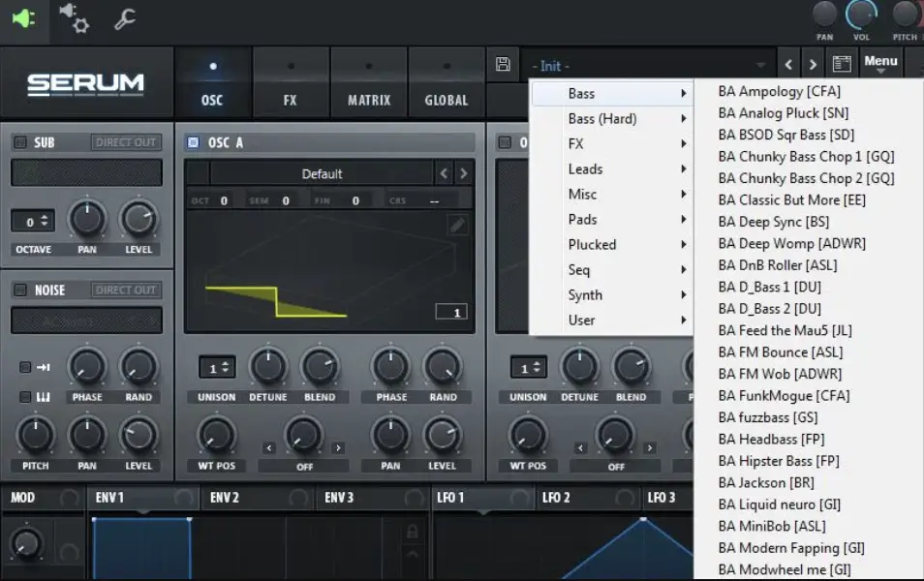Open the plugin gear settings icon
This screenshot has width=924, height=581.
pos(74,17)
